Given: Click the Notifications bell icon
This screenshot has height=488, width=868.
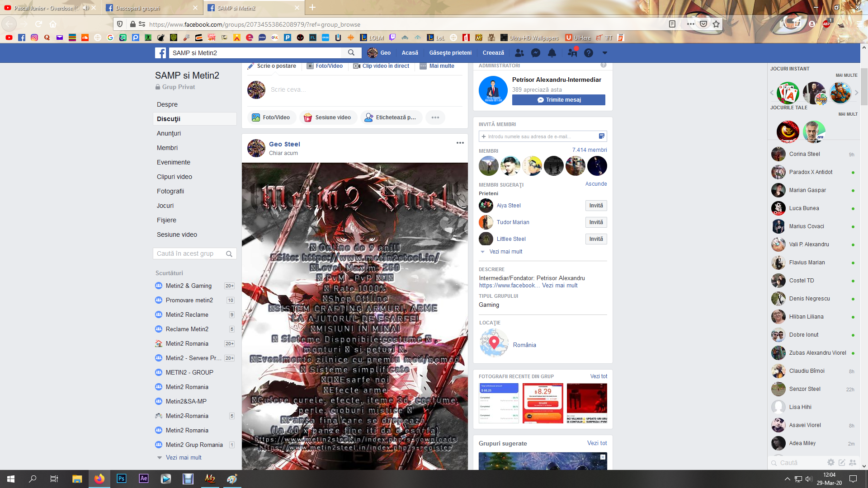Looking at the screenshot, I should click(552, 53).
